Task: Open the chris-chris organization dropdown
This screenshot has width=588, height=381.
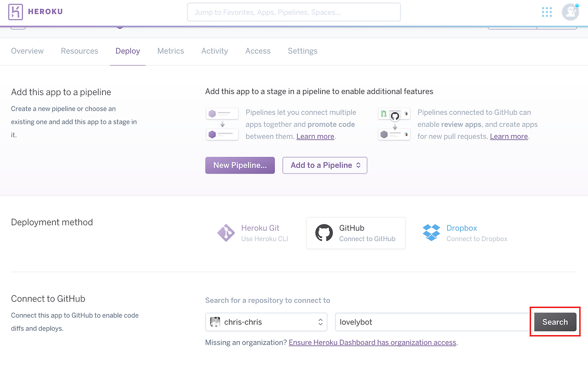Action: coord(266,322)
